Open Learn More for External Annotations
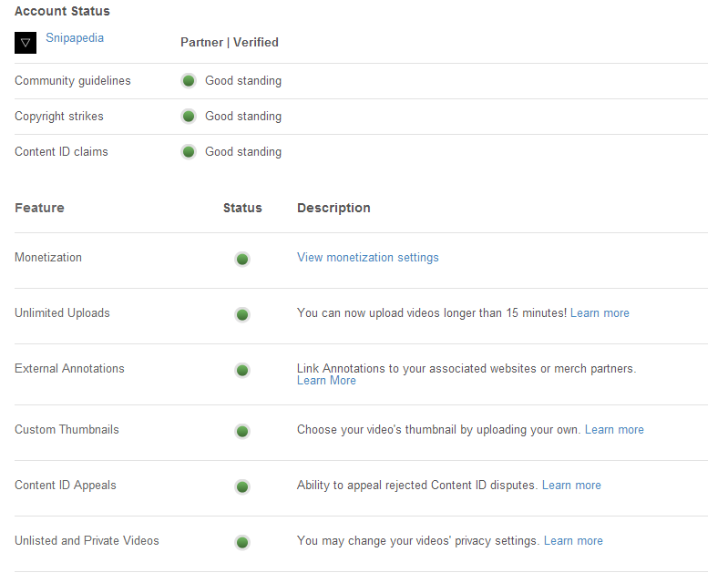The height and width of the screenshot is (583, 728). click(x=326, y=381)
